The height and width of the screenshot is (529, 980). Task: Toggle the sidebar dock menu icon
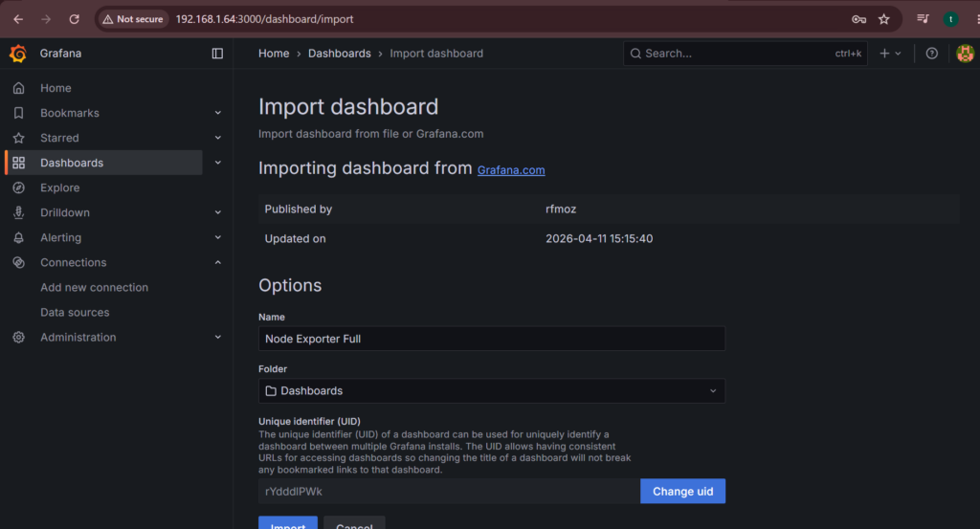(217, 54)
